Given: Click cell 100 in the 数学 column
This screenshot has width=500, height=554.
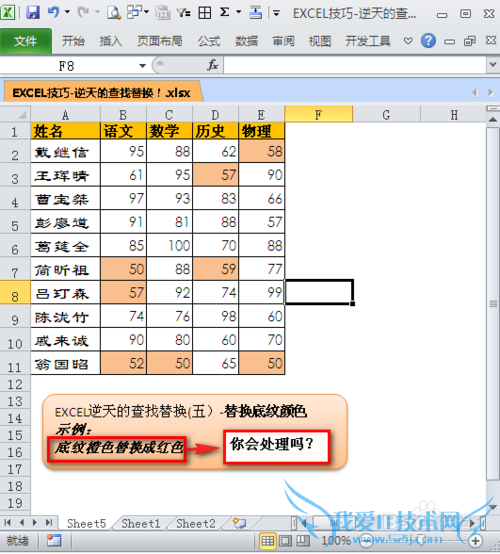Looking at the screenshot, I should click(x=170, y=245).
